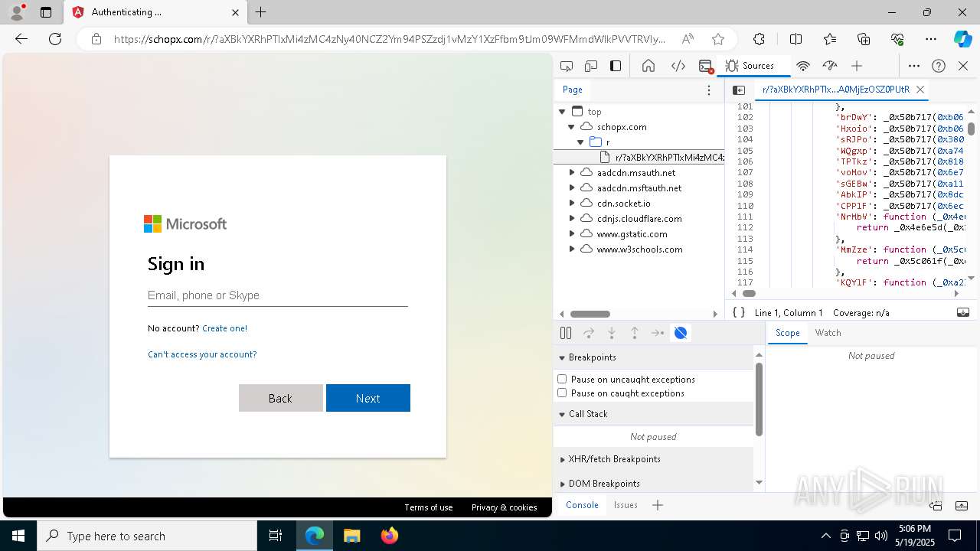980x551 pixels.
Task: Close the open source file tab
Action: tap(920, 90)
